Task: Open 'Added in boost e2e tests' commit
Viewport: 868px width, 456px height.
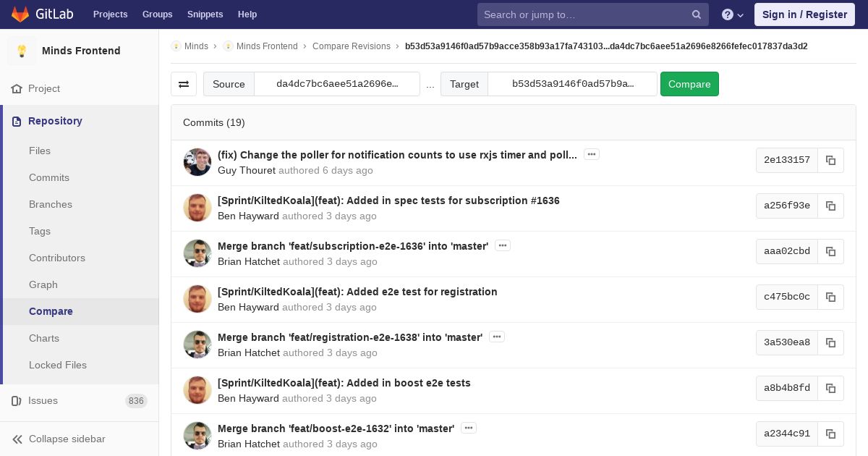Action: click(x=344, y=383)
